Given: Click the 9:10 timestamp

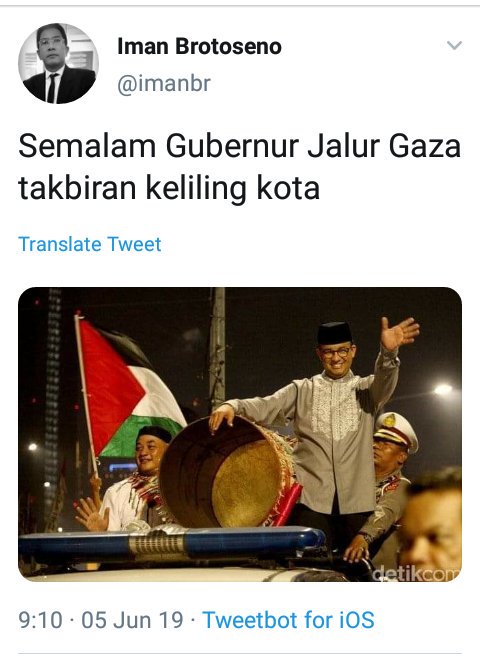Looking at the screenshot, I should pyautogui.click(x=40, y=620).
